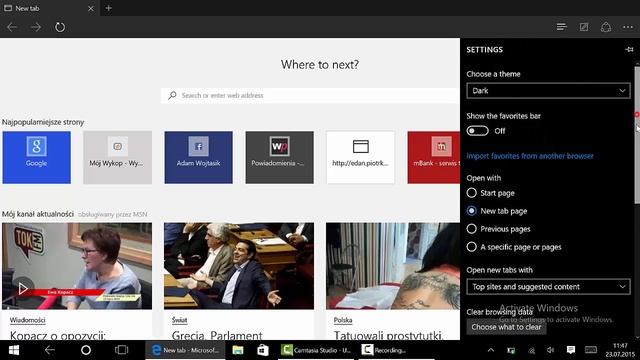Open the Hub (favorites, reading list)
This screenshot has width=640, height=360.
point(562,27)
